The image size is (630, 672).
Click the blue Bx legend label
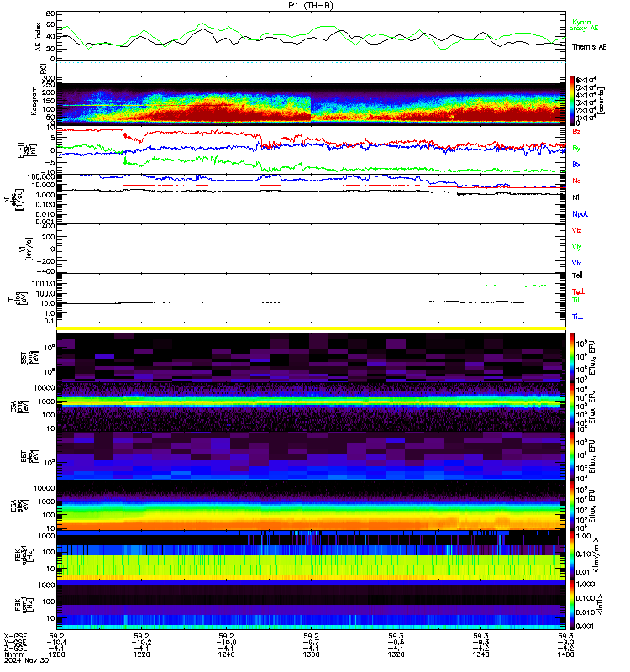[576, 164]
